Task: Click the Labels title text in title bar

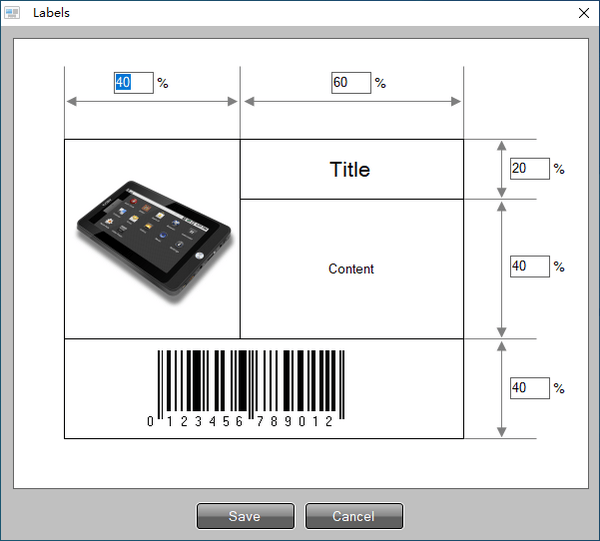Action: [x=51, y=13]
